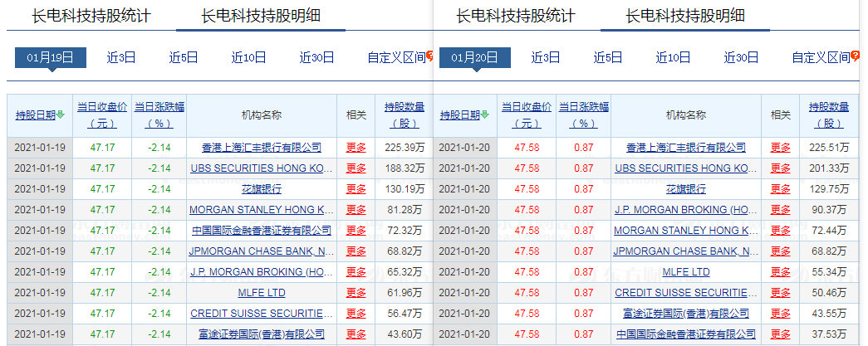Sort by 持股日期 arrow in right table
Viewport: 868px width, 346px height.
pyautogui.click(x=485, y=115)
